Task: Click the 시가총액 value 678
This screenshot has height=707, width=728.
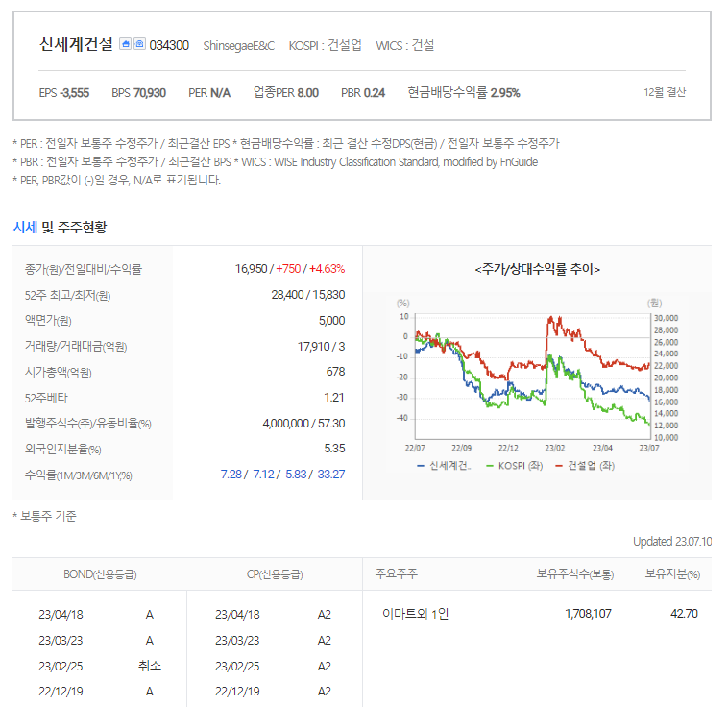Action: [336, 372]
